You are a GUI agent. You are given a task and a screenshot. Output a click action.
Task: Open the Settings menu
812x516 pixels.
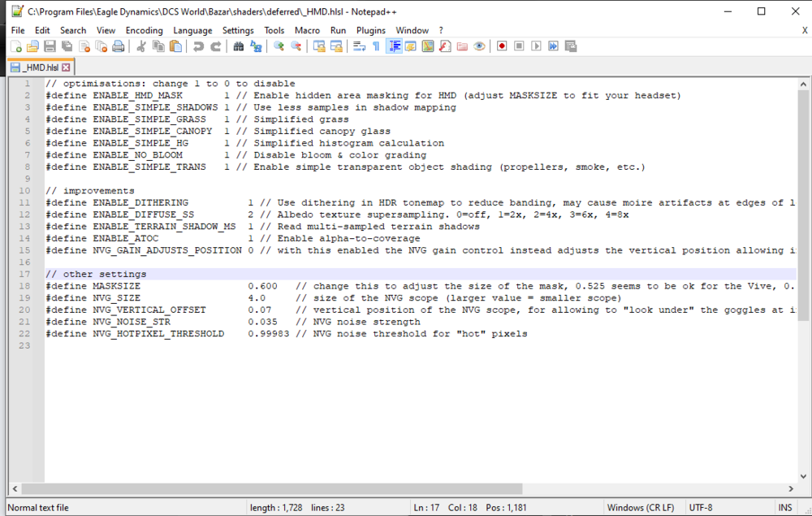[x=238, y=31]
